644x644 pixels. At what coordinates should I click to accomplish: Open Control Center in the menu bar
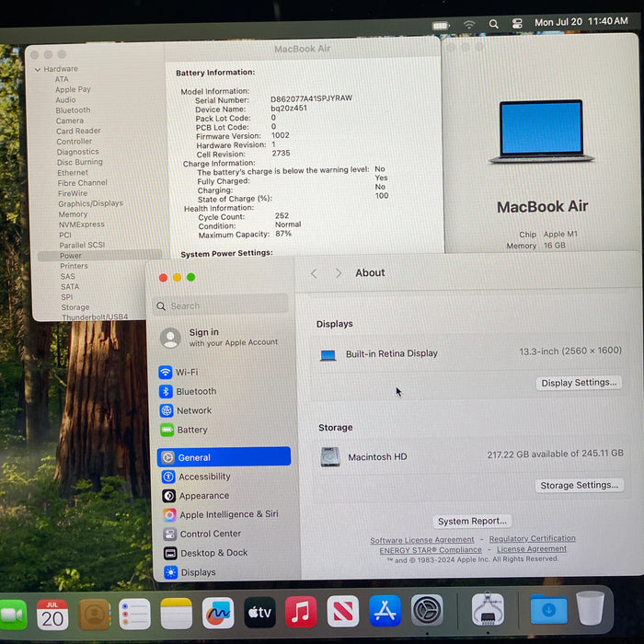[x=517, y=23]
